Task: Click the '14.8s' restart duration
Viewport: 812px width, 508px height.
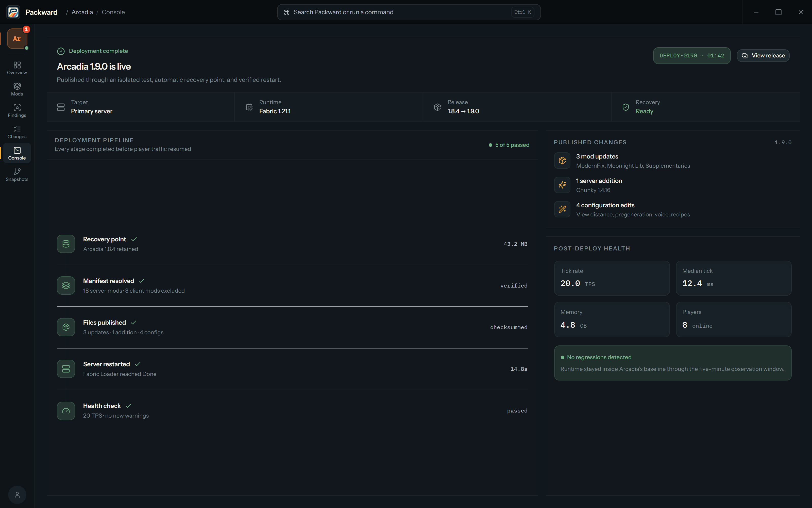Action: (x=519, y=369)
